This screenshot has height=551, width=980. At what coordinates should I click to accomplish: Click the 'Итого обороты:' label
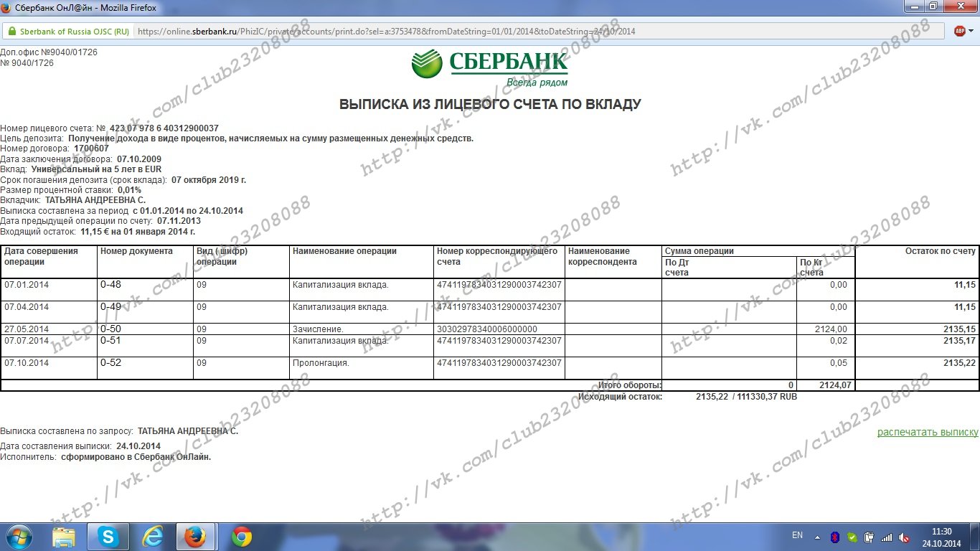(630, 385)
